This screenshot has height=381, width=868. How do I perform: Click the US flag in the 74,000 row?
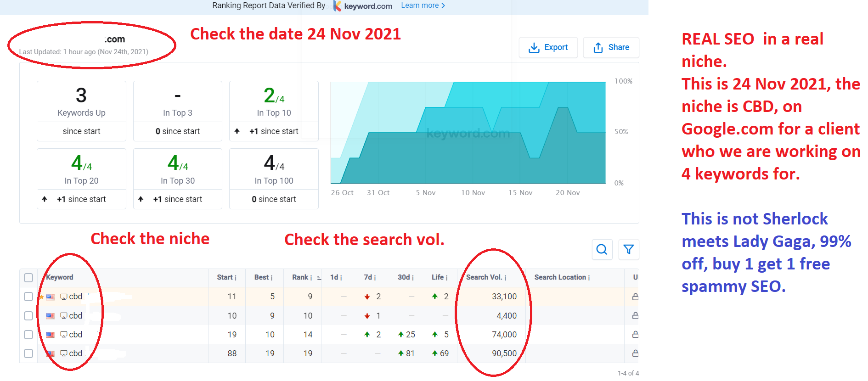click(51, 335)
